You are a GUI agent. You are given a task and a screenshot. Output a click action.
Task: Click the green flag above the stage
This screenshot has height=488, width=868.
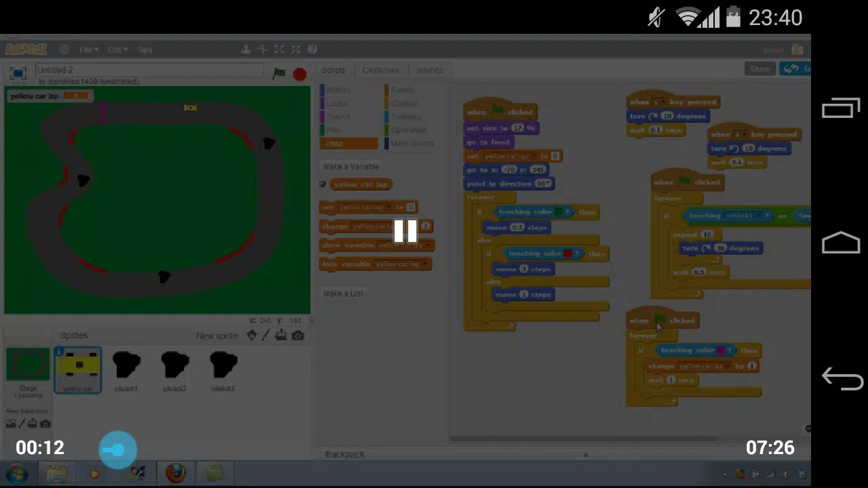click(279, 73)
